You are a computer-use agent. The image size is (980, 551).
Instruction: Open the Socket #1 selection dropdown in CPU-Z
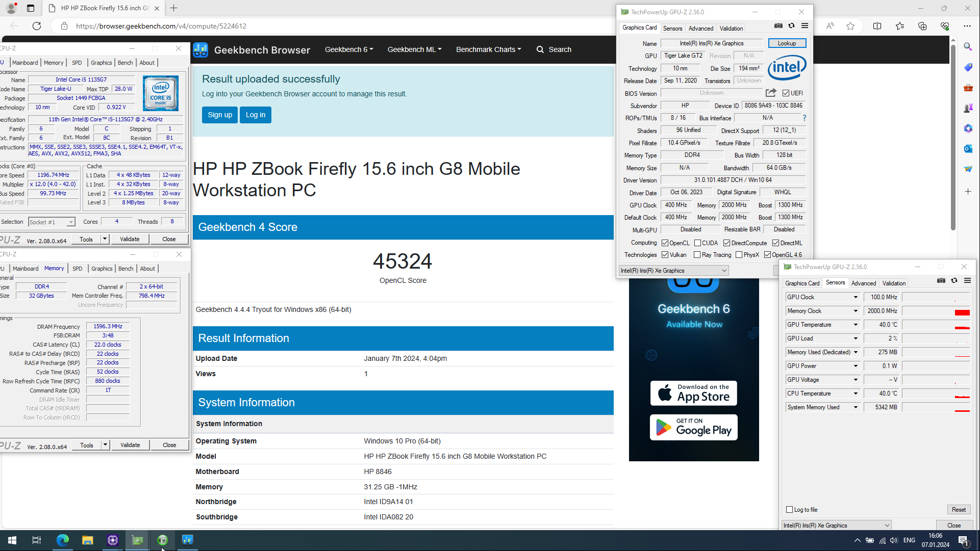pyautogui.click(x=52, y=222)
